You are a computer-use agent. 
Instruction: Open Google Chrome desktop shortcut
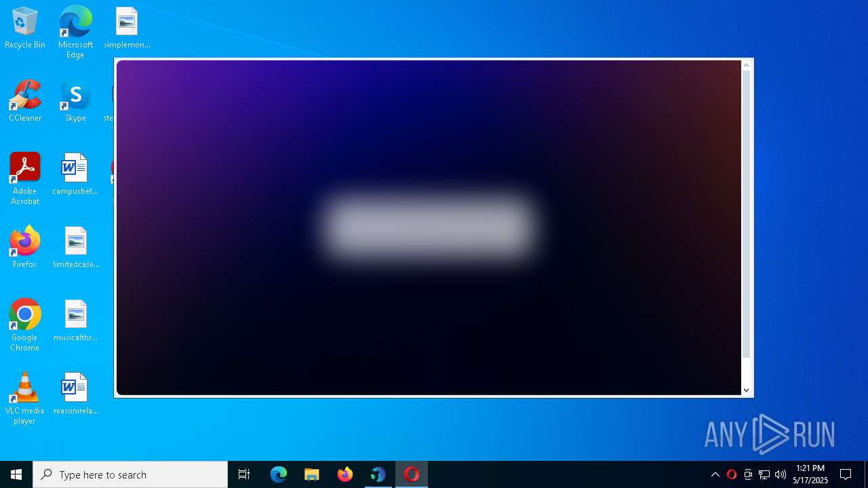(25, 325)
